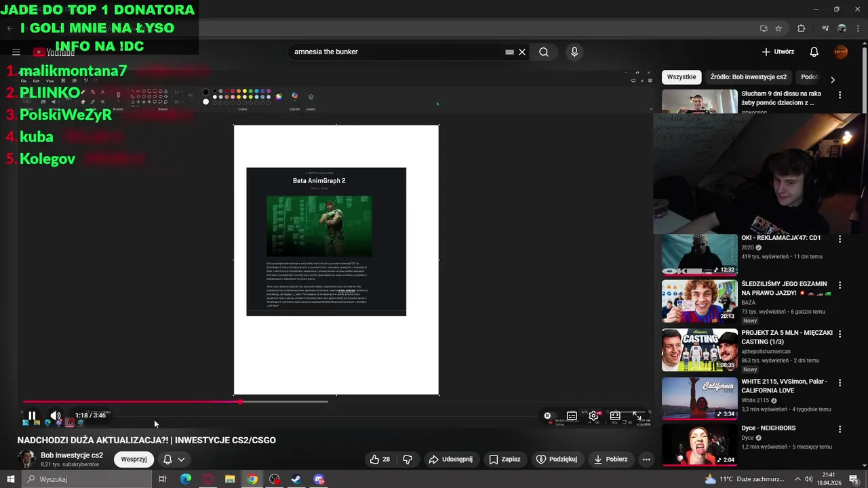Open Paint's File menu in the video

coord(24,81)
